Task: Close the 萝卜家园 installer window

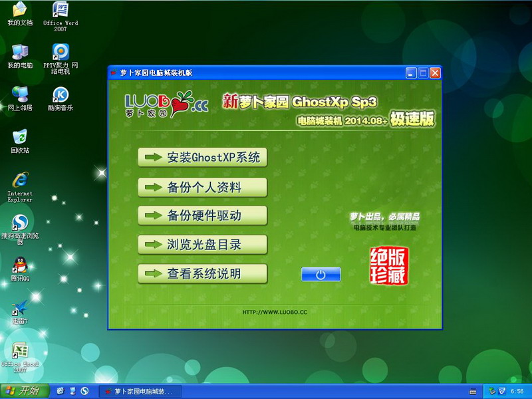Action: 435,73
